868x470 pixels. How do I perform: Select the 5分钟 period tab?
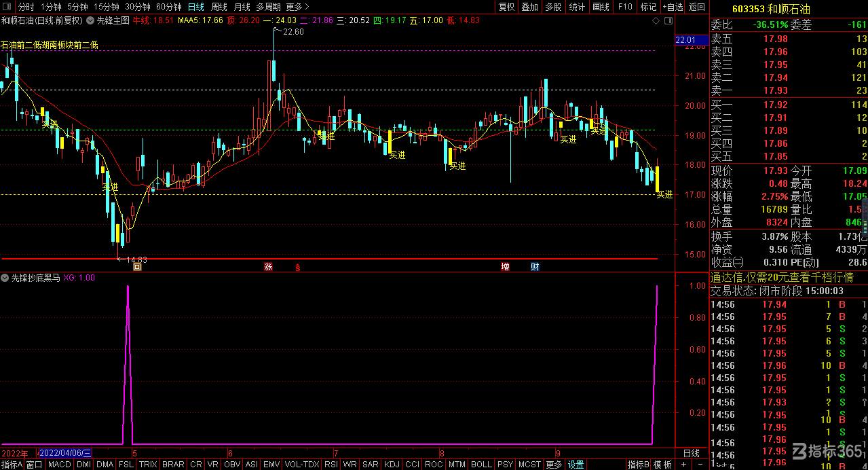tap(77, 7)
